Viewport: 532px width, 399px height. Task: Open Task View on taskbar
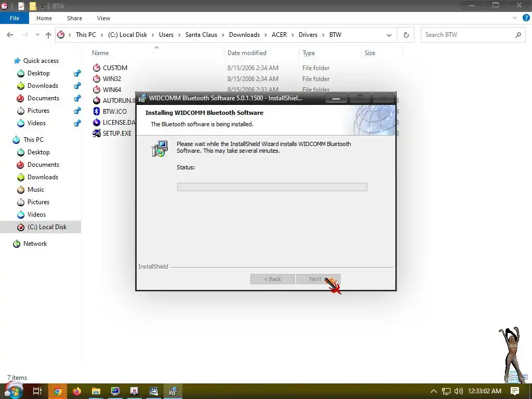click(37, 391)
